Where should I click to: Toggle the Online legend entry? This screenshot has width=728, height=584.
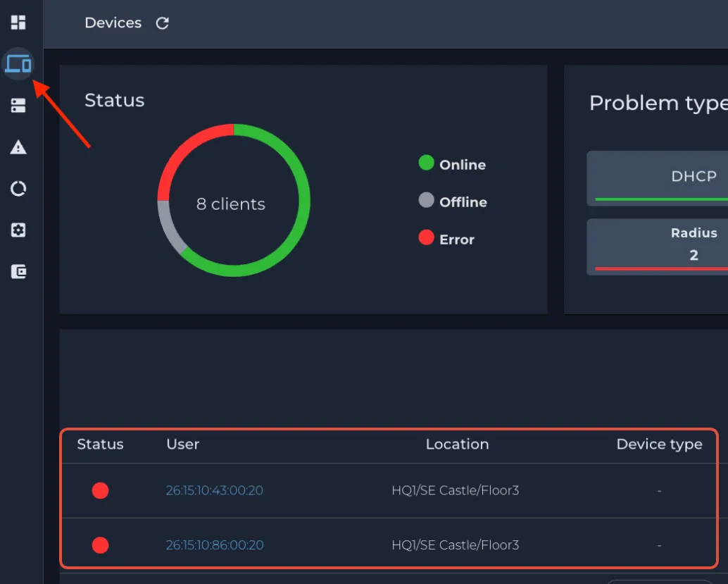tap(452, 164)
